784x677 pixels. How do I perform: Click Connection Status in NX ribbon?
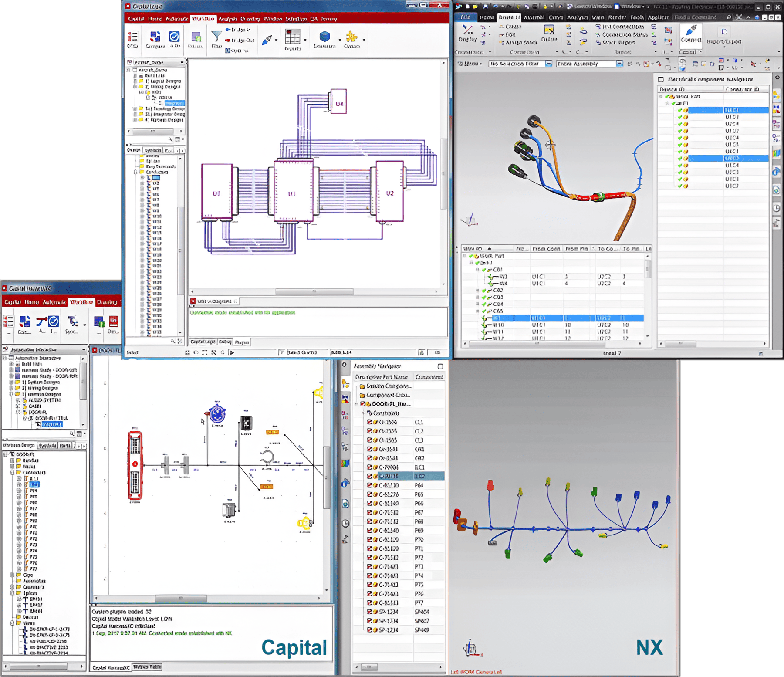click(622, 34)
